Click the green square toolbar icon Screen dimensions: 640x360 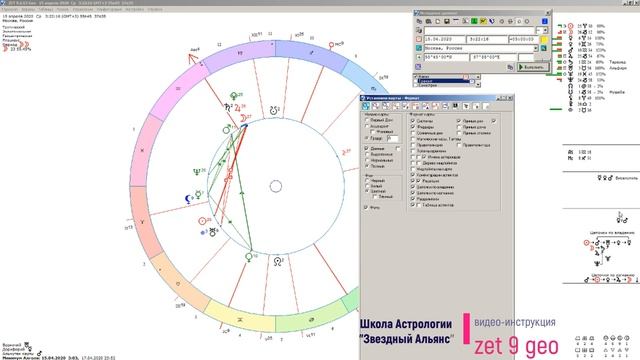click(474, 21)
